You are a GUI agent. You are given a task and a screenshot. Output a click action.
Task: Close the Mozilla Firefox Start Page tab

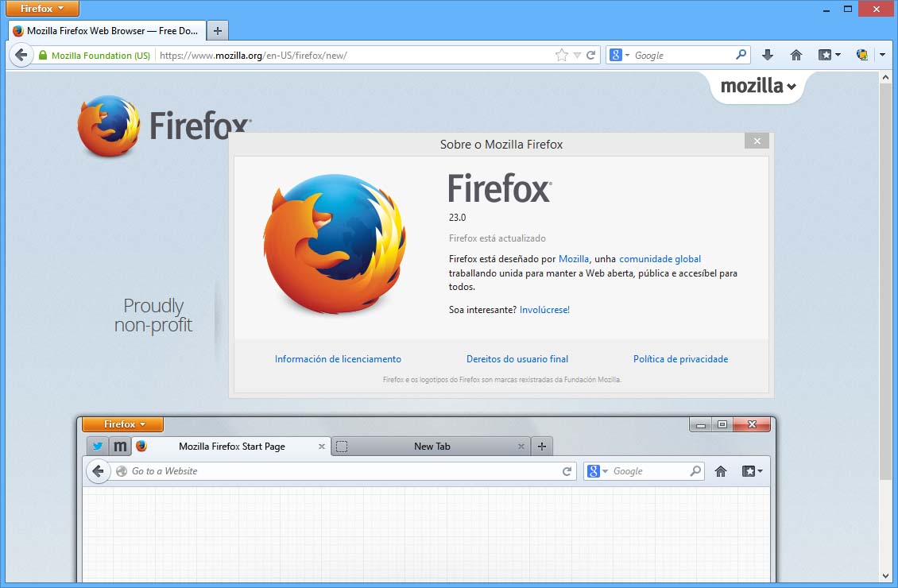tap(321, 447)
